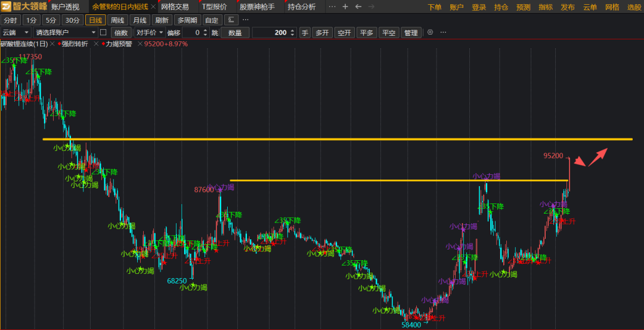This screenshot has width=644, height=330.
Task: Toggle the checkbox before 倍数
Action: (x=103, y=32)
